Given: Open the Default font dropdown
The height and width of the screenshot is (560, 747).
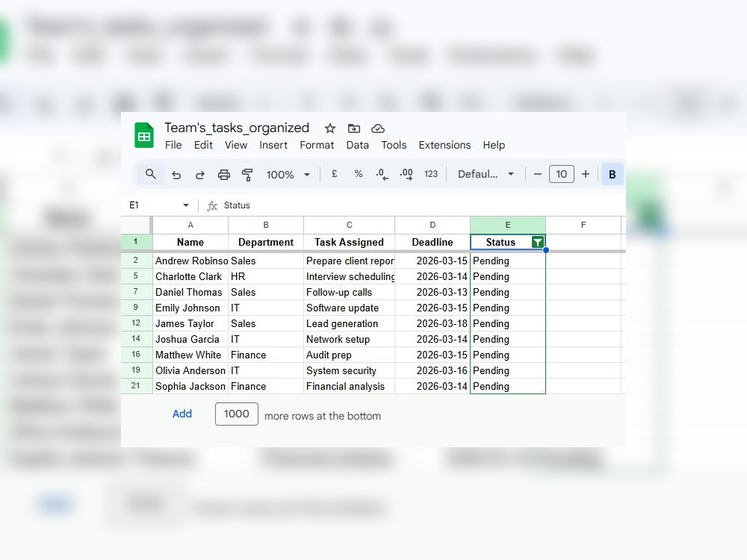Looking at the screenshot, I should [486, 174].
